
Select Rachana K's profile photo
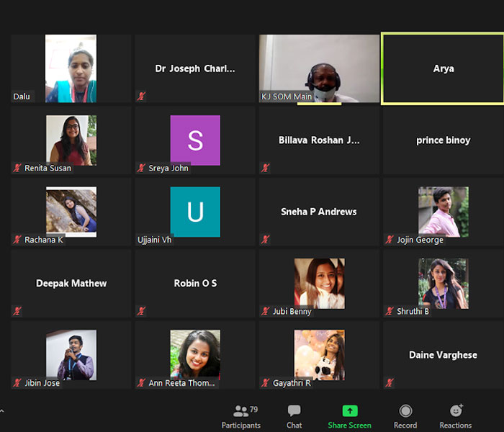71,212
